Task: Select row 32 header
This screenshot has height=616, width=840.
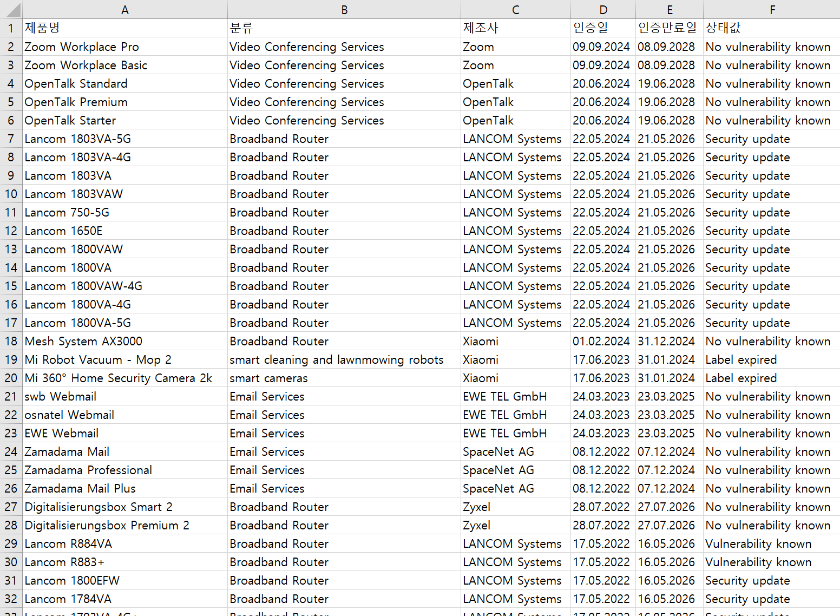Action: pos(11,599)
